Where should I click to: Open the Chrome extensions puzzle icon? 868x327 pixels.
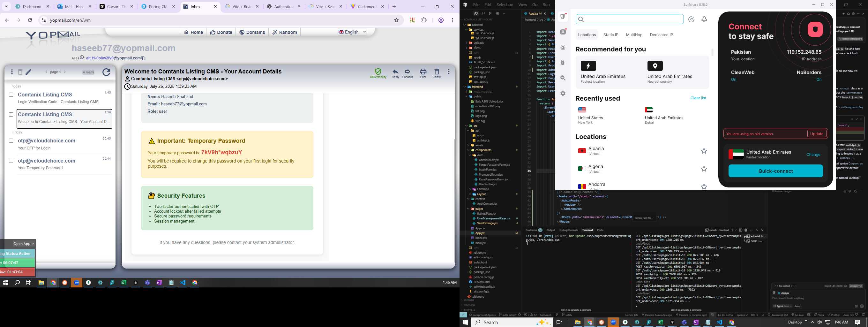point(424,20)
